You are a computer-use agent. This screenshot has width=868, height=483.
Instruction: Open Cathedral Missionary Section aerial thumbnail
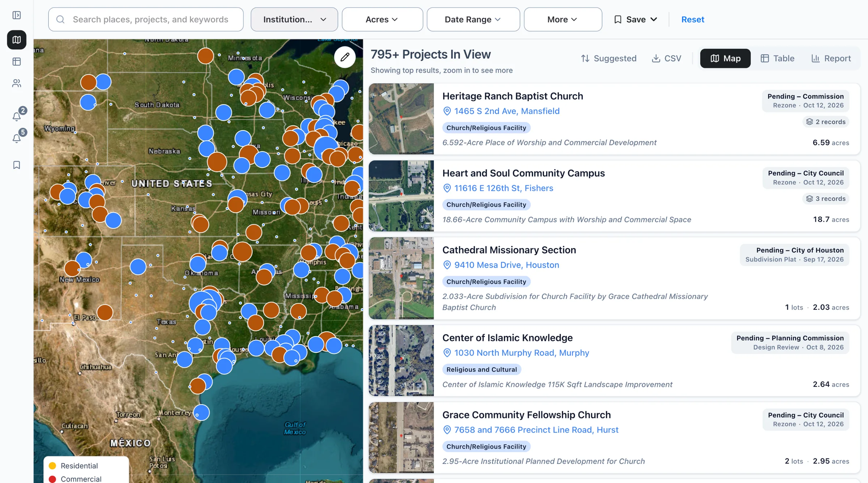[401, 278]
